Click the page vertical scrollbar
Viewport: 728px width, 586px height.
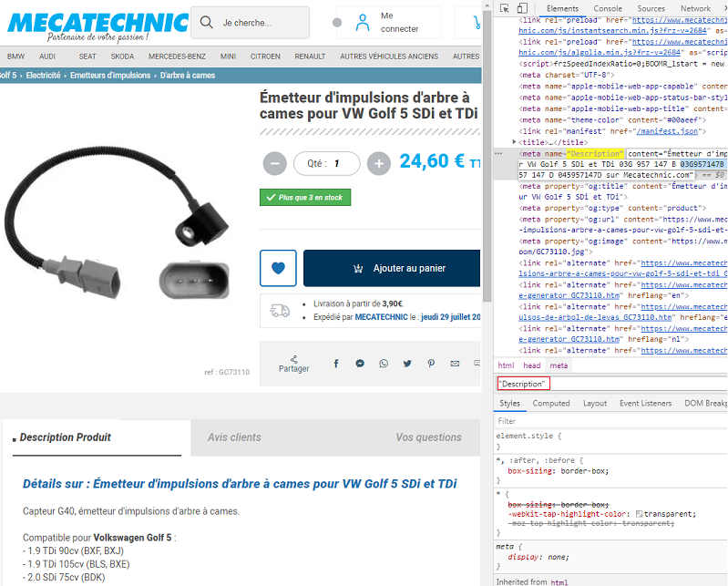[487, 155]
